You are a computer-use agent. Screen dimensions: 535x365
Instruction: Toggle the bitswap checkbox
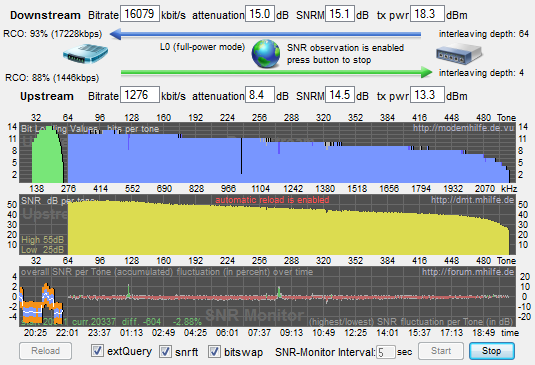[214, 351]
